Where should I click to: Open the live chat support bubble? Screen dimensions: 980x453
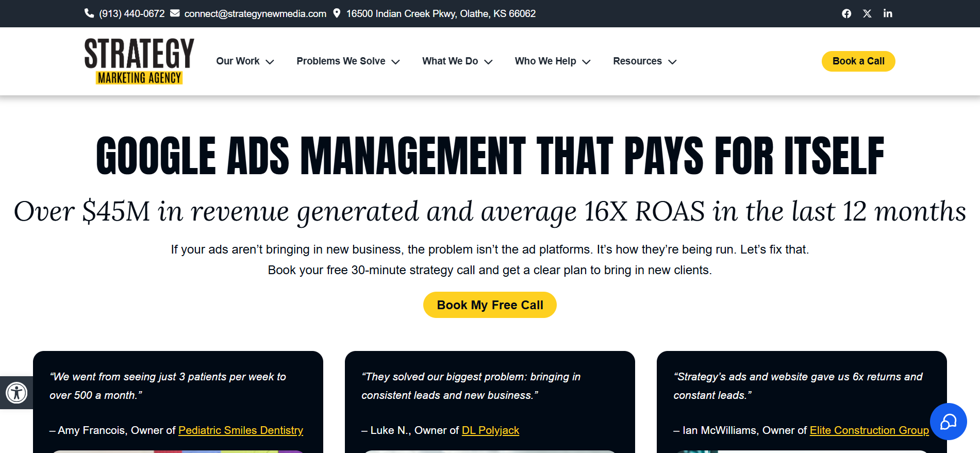(x=948, y=422)
